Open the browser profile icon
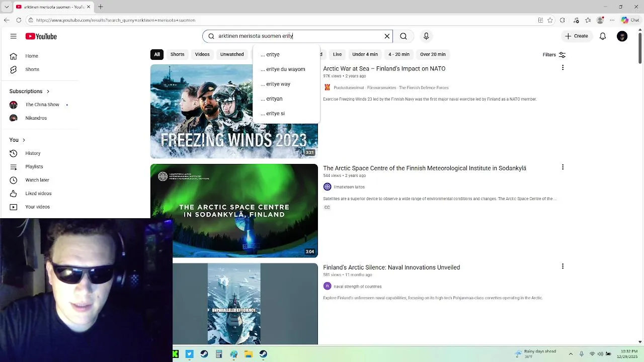Screen dimensions: 644x362 [600, 20]
